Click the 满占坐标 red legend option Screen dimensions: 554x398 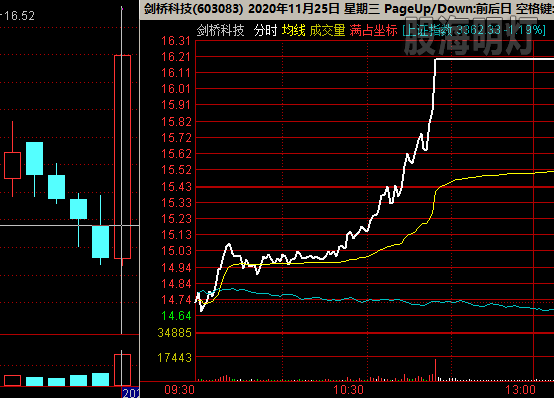pyautogui.click(x=373, y=30)
